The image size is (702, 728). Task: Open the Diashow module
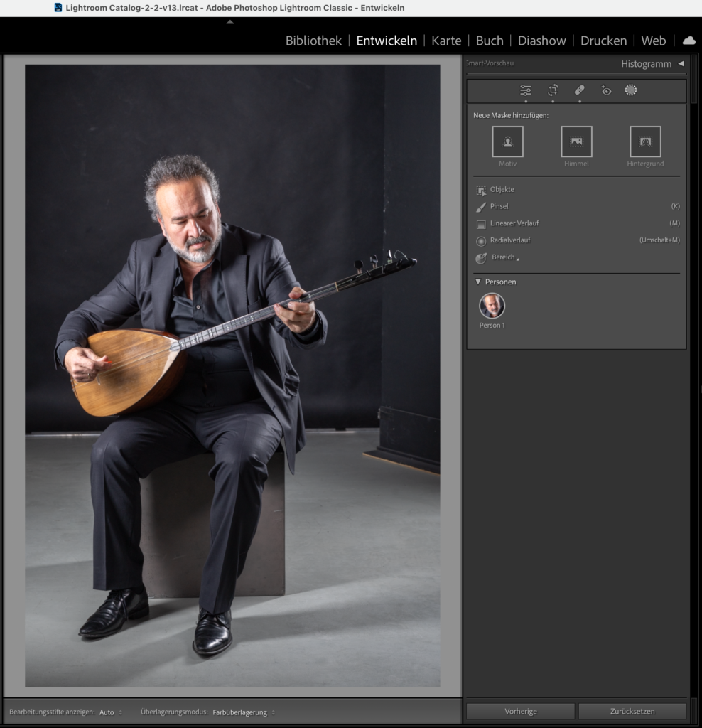(542, 41)
